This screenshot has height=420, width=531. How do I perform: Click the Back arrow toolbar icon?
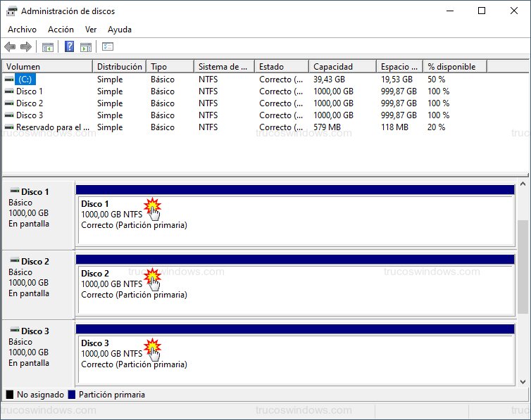pyautogui.click(x=10, y=47)
